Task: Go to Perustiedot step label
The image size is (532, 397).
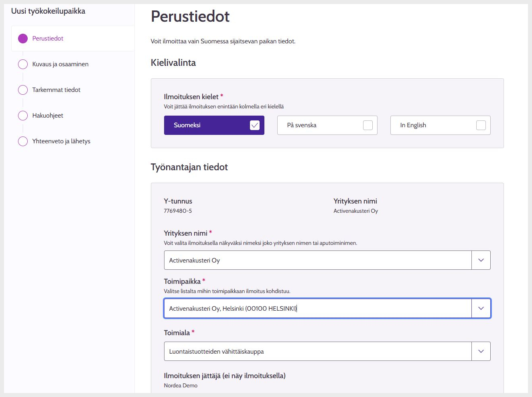Action: (x=48, y=39)
